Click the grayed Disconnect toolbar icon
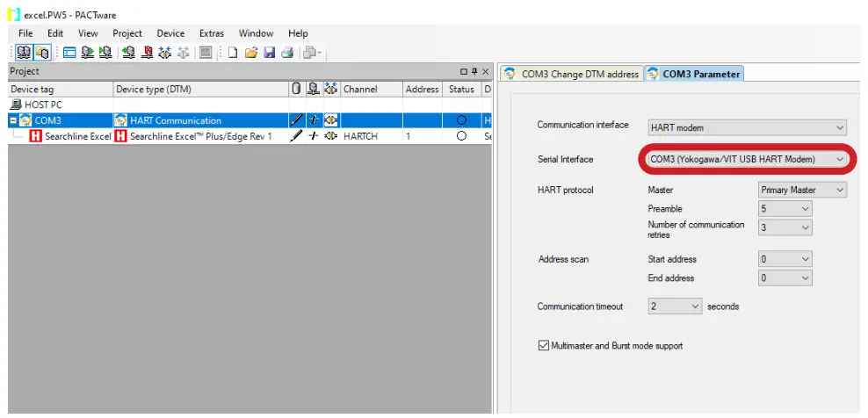The height and width of the screenshot is (418, 868). pos(184,53)
